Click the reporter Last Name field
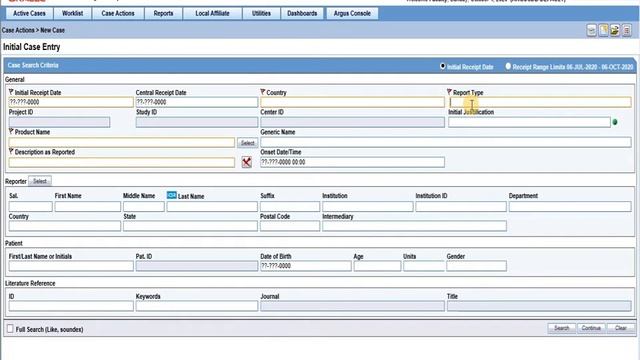 (x=212, y=207)
